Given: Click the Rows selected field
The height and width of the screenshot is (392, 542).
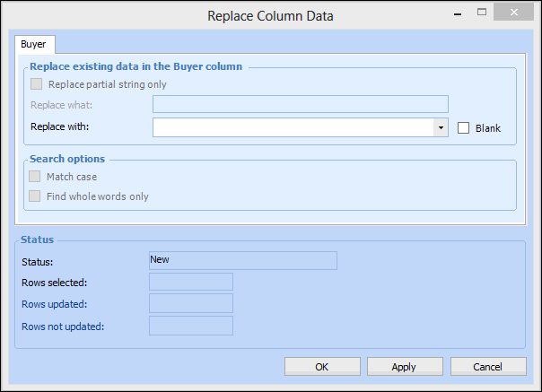Looking at the screenshot, I should click(191, 282).
